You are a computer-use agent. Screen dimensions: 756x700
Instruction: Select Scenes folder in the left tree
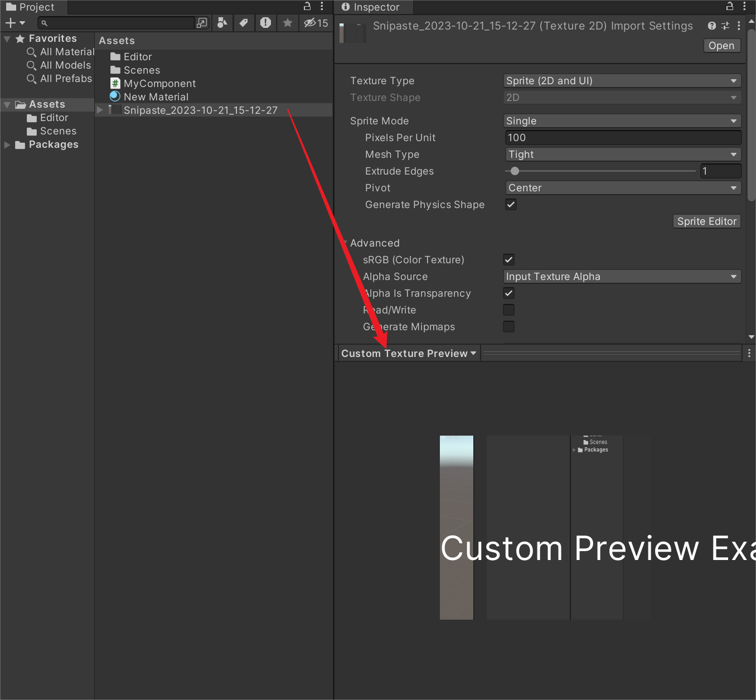(x=51, y=131)
